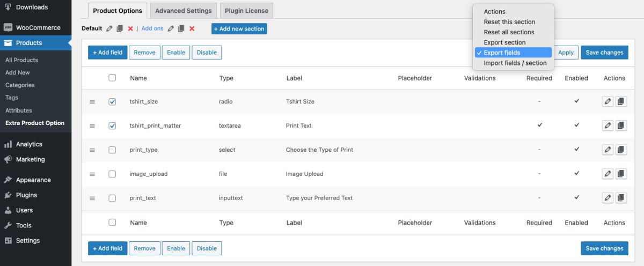Delete the Add ons section
The width and height of the screenshot is (644, 266).
192,28
